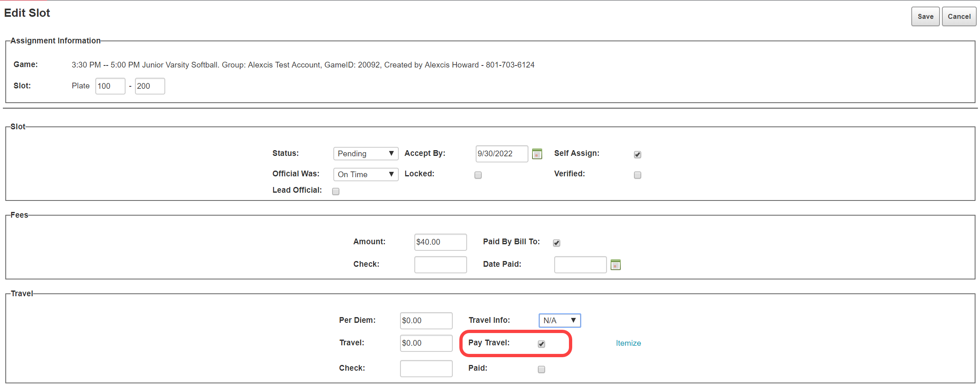Image resolution: width=980 pixels, height=385 pixels.
Task: Toggle the Pay Travel checkbox
Action: point(542,344)
